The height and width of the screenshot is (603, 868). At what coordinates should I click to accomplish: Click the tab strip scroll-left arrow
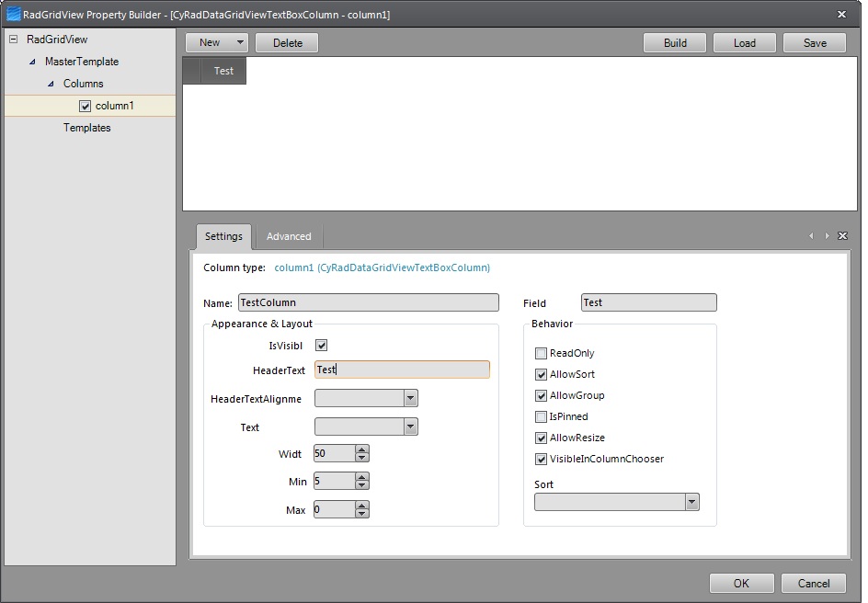pos(811,236)
